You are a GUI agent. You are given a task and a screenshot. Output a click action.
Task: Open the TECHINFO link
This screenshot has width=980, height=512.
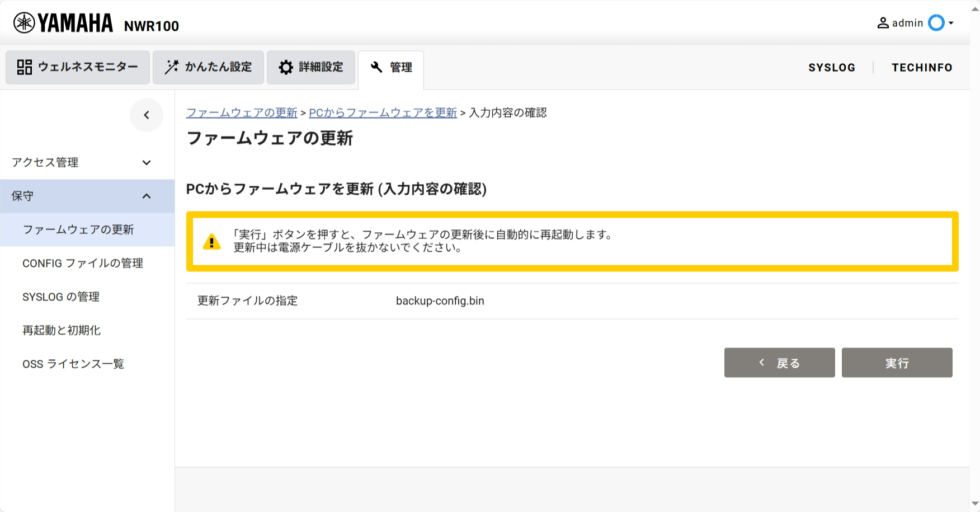(921, 67)
